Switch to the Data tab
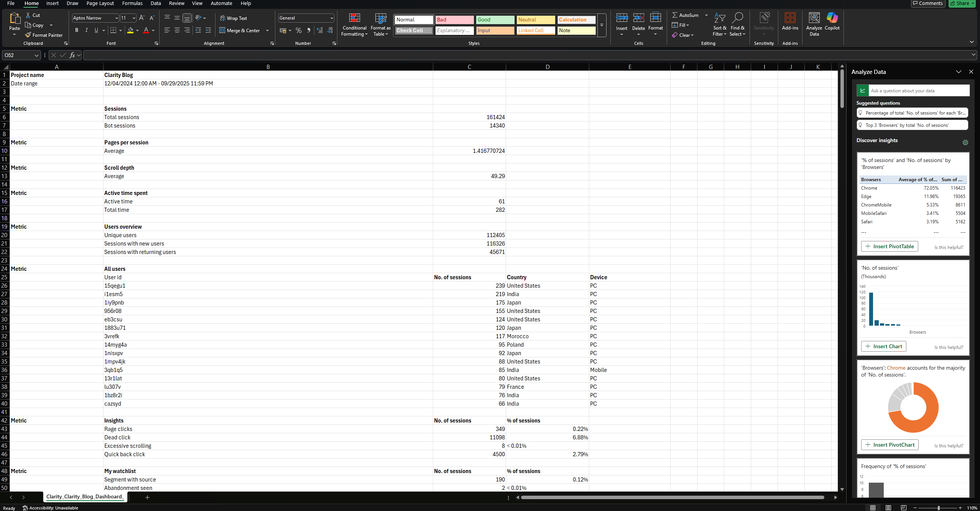980x511 pixels. pyautogui.click(x=156, y=3)
